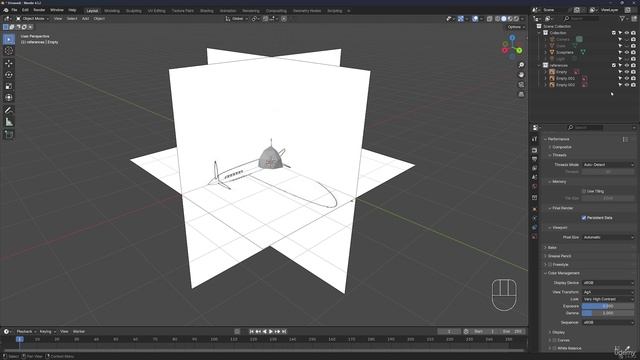Screen dimensions: 640x360
Task: Select the Scale tool
Action: tap(9, 86)
